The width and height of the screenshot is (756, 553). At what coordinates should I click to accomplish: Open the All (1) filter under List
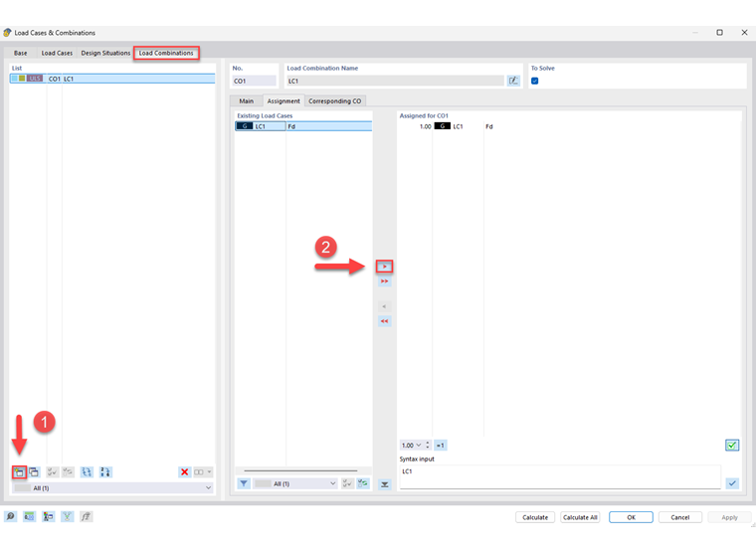(x=112, y=488)
